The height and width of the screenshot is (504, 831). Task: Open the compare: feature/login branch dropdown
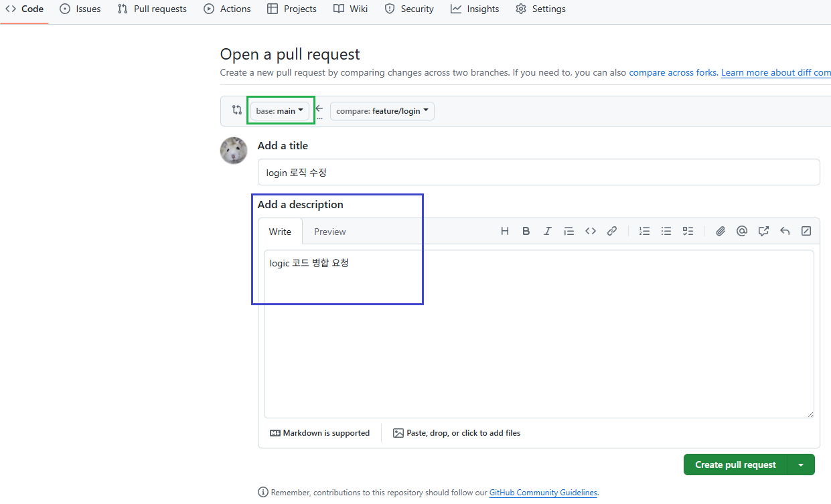point(382,110)
